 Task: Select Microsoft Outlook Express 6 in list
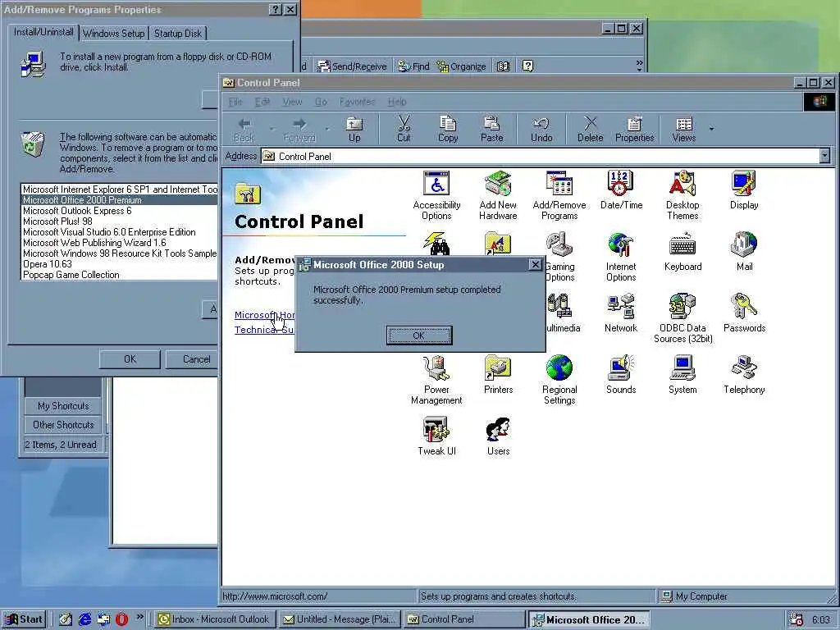[120, 211]
